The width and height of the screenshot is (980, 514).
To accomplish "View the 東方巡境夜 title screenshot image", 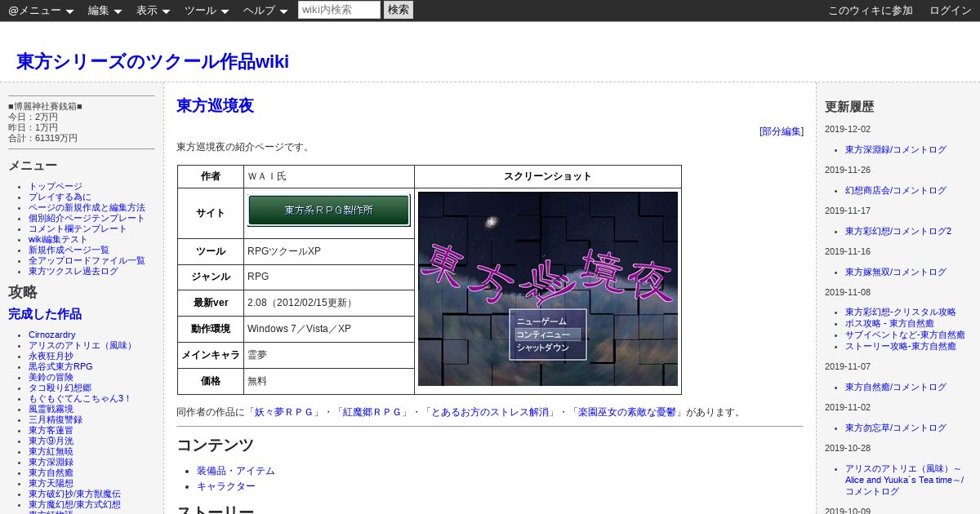I will coord(548,289).
